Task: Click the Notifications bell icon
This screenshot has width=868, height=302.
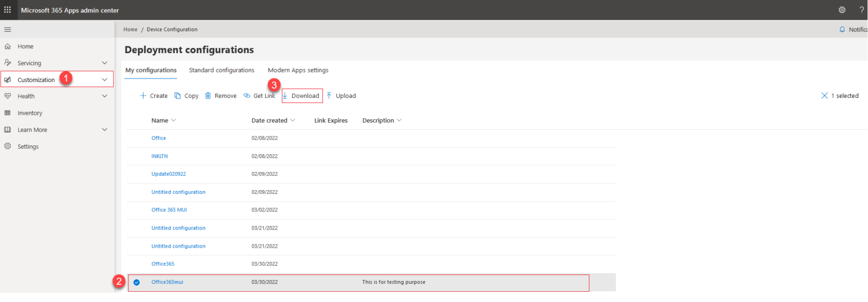Action: tap(843, 29)
